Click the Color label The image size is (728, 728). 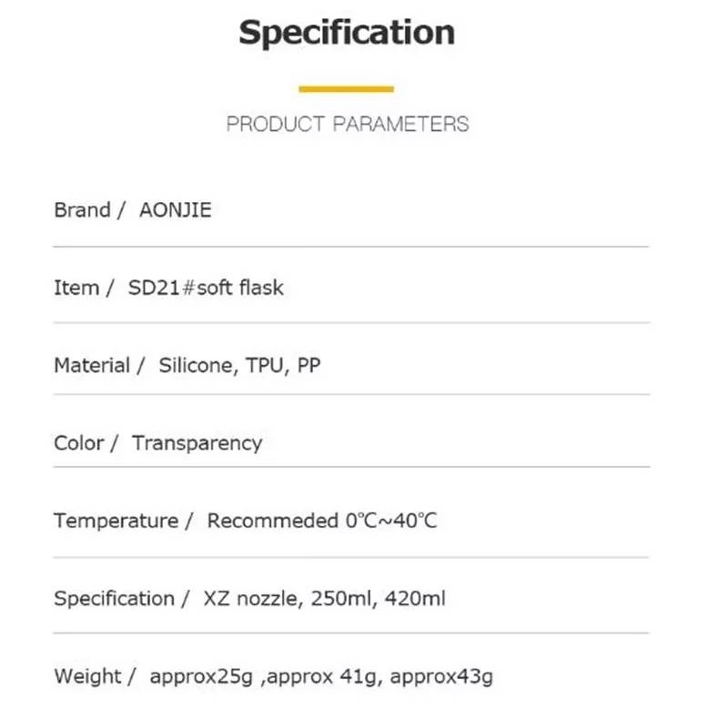coord(79,442)
